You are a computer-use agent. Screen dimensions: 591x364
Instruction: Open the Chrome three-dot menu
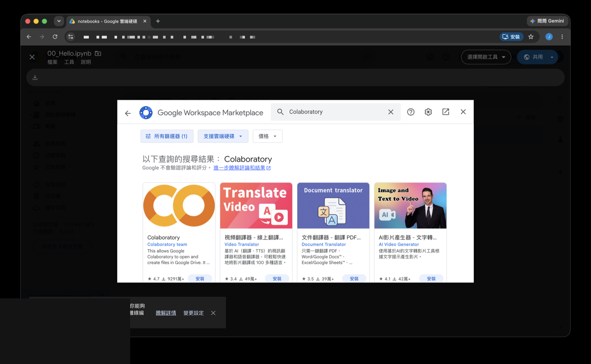point(562,37)
